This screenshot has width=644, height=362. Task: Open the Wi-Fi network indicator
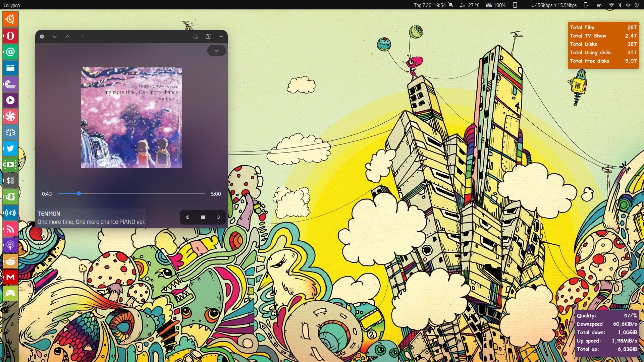611,5
